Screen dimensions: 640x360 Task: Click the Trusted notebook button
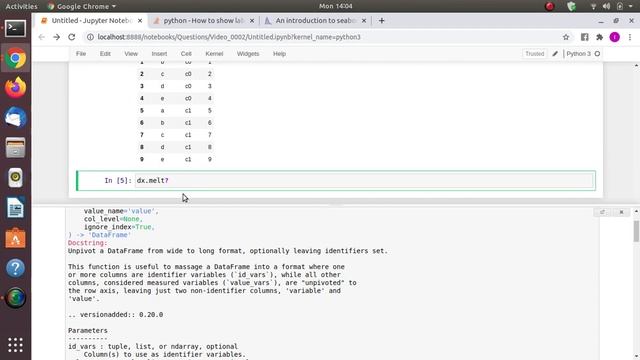pyautogui.click(x=534, y=54)
